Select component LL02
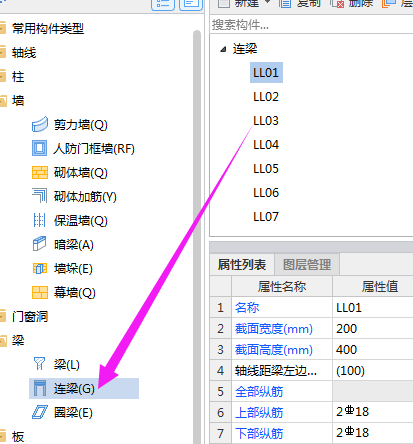 (266, 97)
